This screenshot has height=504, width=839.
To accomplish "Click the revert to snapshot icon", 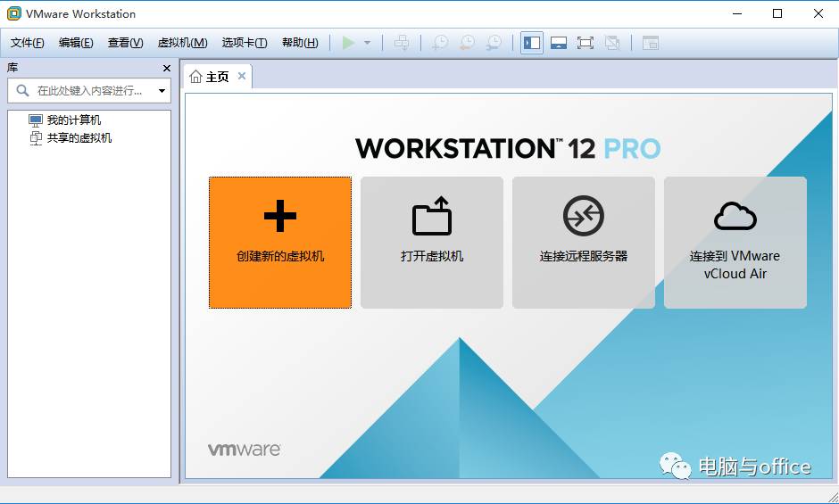I will pyautogui.click(x=467, y=42).
